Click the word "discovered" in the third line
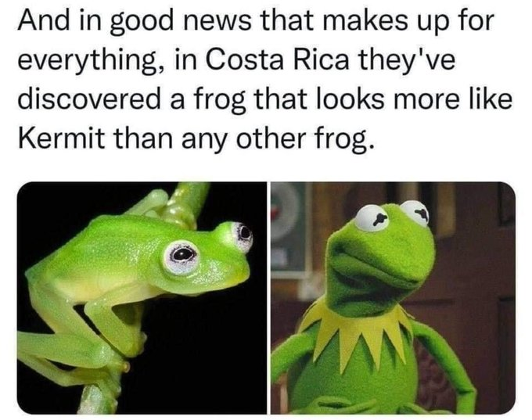Viewport: 532px width, 420px height. (x=89, y=99)
